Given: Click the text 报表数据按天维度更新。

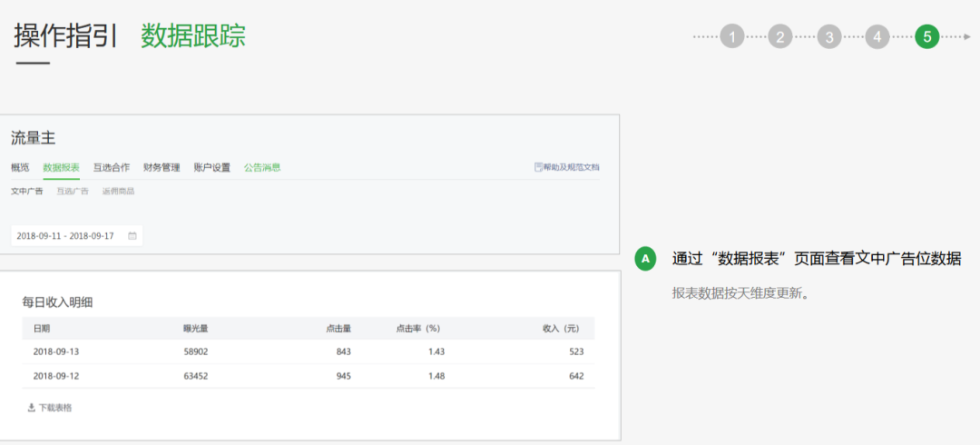Looking at the screenshot, I should (x=740, y=293).
